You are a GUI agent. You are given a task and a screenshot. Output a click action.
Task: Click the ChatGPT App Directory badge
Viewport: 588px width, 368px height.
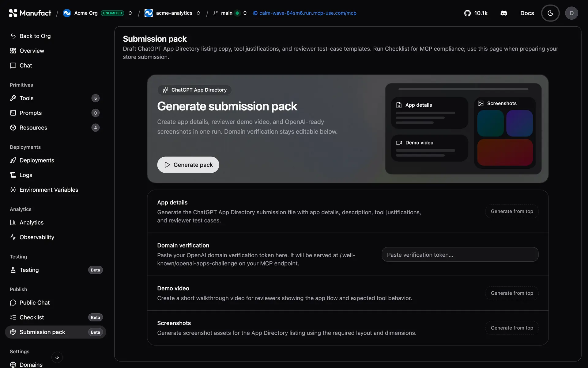[195, 90]
